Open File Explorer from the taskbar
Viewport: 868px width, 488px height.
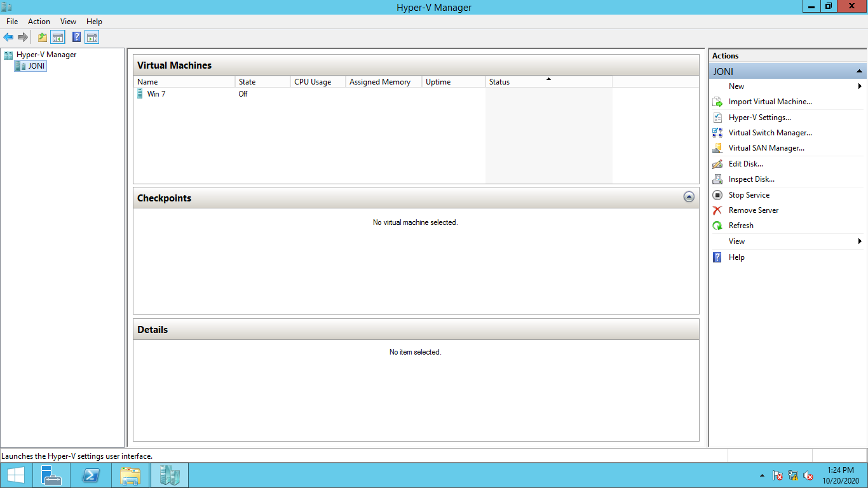(130, 475)
